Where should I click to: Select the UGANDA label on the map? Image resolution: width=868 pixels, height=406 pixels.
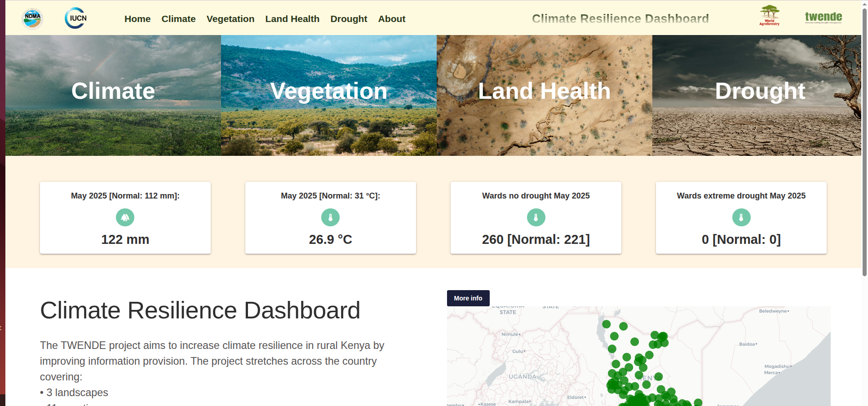tap(523, 377)
